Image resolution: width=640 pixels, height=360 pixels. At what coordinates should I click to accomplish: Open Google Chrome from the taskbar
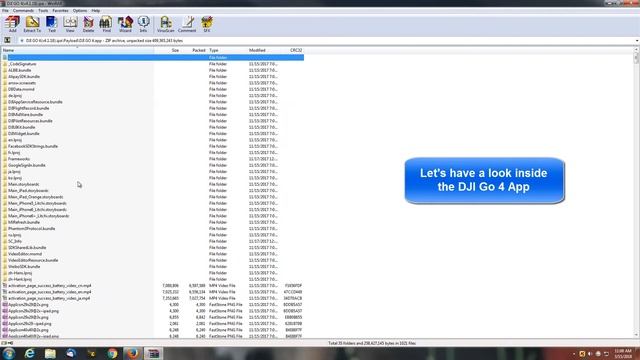pyautogui.click(x=112, y=353)
